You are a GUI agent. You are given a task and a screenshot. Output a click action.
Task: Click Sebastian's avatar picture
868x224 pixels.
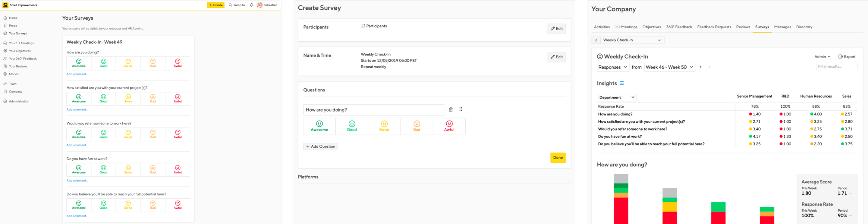tap(259, 5)
